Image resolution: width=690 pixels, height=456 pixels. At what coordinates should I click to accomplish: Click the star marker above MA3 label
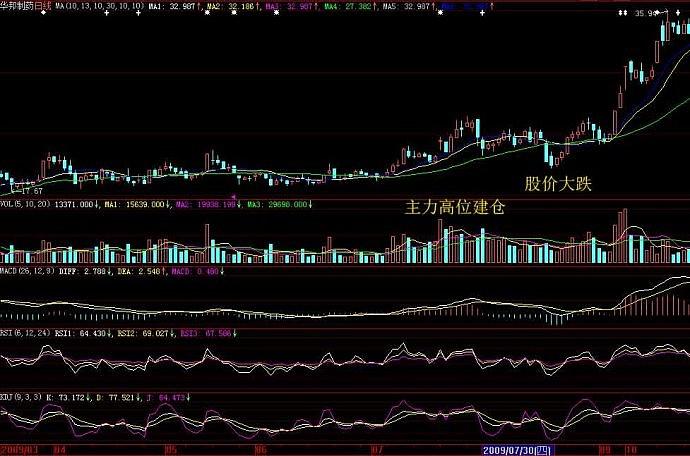(276, 13)
